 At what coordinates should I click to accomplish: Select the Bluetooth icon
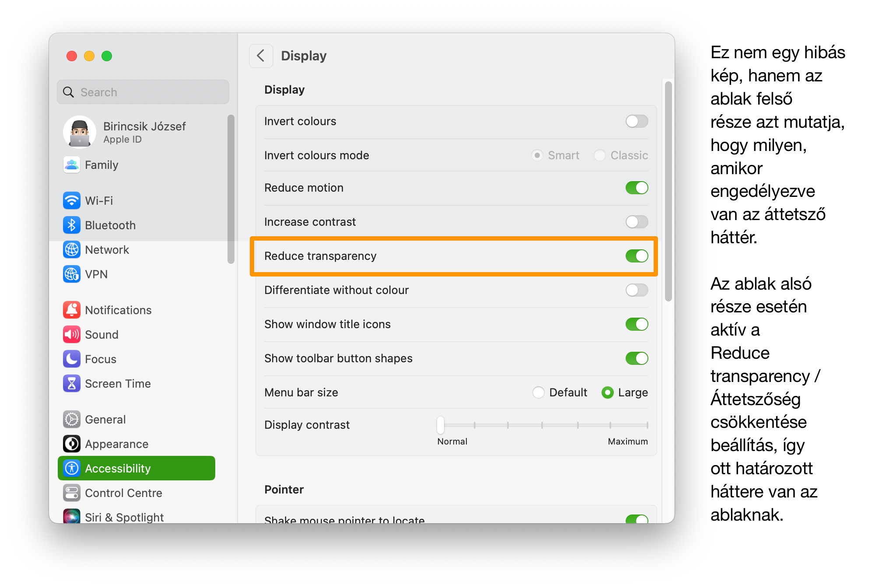coord(72,225)
